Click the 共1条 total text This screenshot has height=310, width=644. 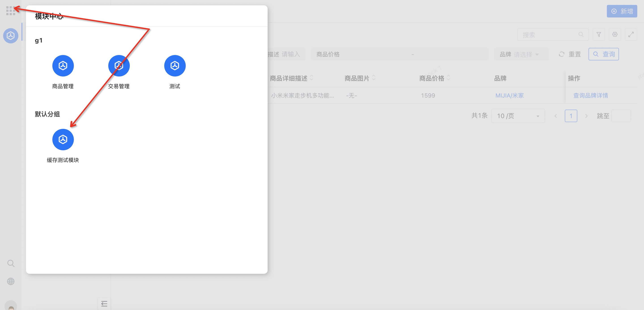click(480, 116)
